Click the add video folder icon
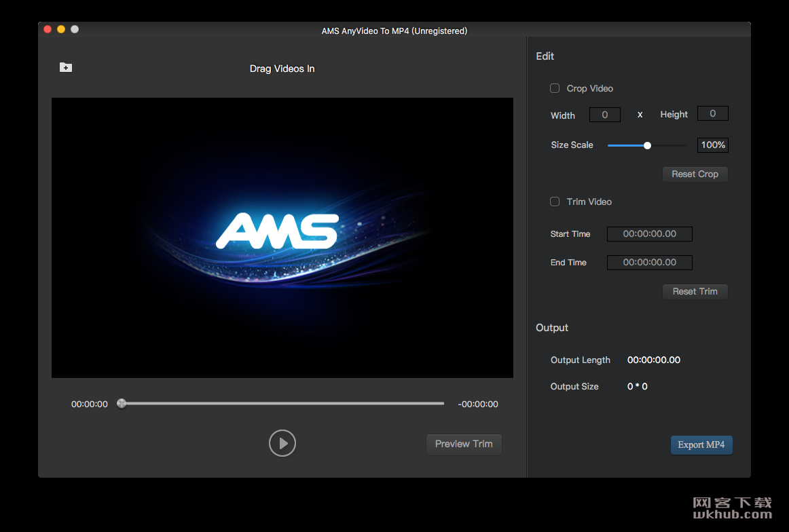 click(x=66, y=67)
